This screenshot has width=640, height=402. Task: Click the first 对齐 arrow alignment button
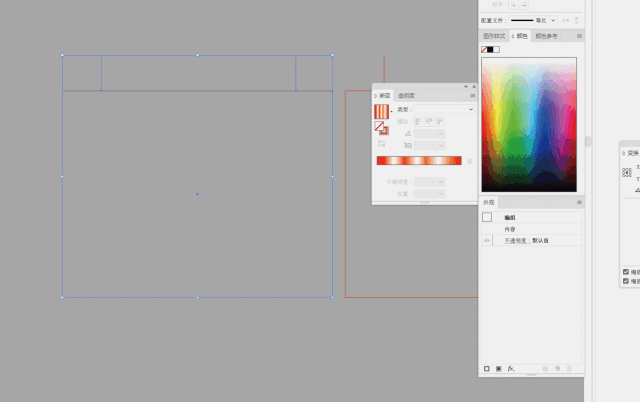(x=513, y=4)
